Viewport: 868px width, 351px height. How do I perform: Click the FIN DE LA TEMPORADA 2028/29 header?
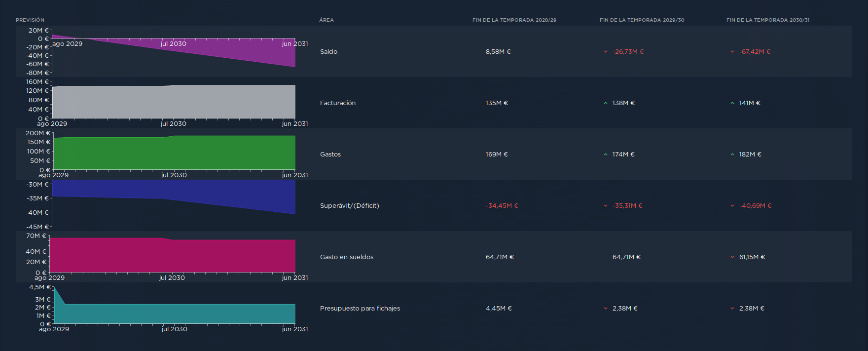click(x=514, y=20)
